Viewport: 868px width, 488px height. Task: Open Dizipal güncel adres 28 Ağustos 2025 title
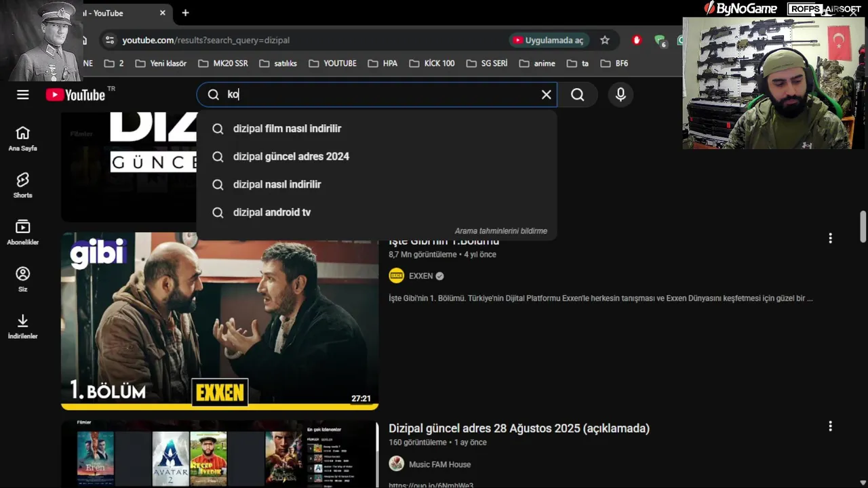coord(519,428)
